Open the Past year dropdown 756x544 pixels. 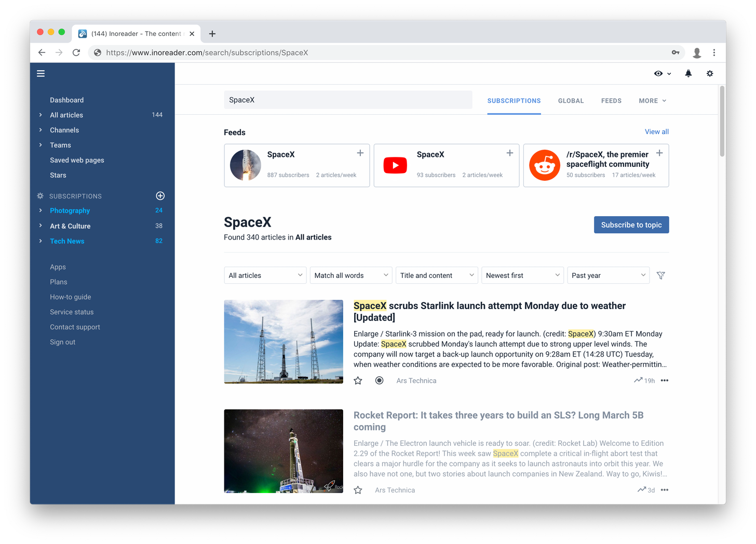click(x=609, y=275)
